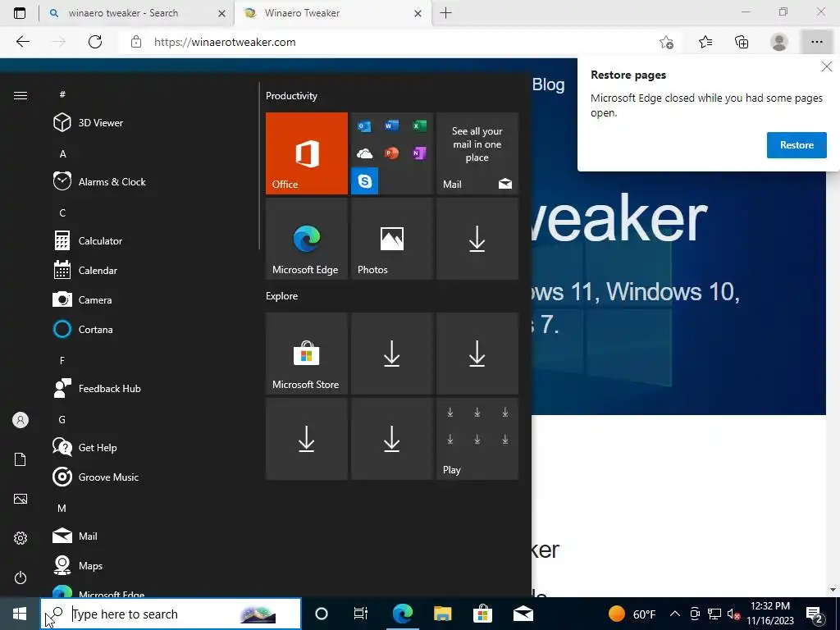Open Edge Settings and more menu
Image resolution: width=840 pixels, height=630 pixels.
[x=816, y=42]
